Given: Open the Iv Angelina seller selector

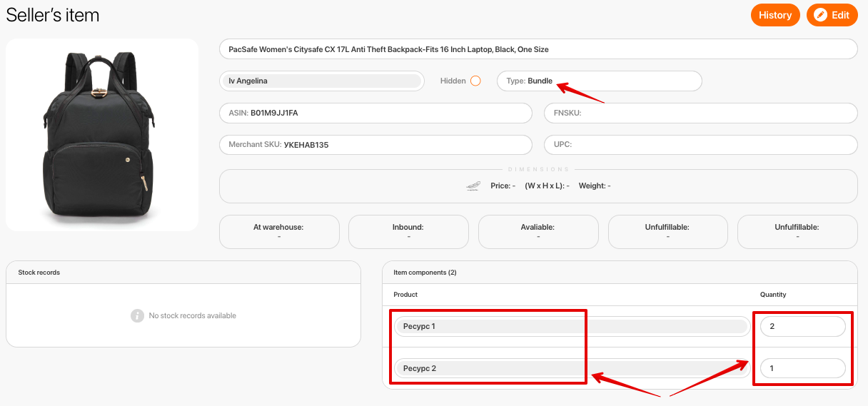Looking at the screenshot, I should point(322,81).
